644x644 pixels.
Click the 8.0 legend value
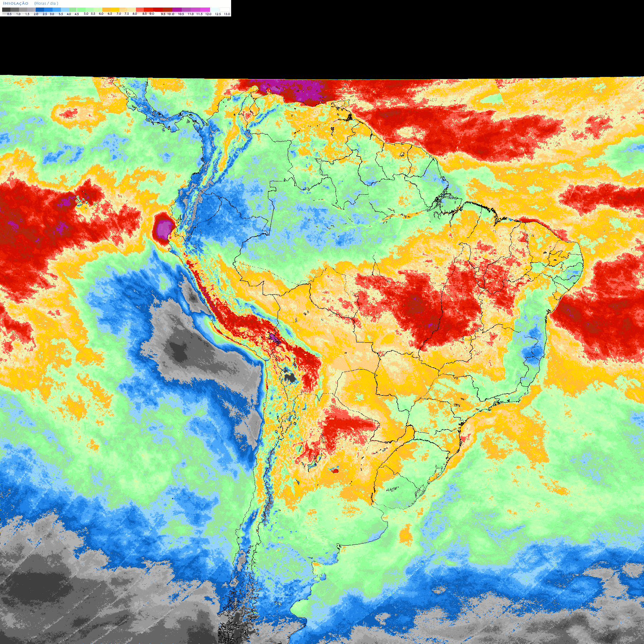tap(135, 14)
